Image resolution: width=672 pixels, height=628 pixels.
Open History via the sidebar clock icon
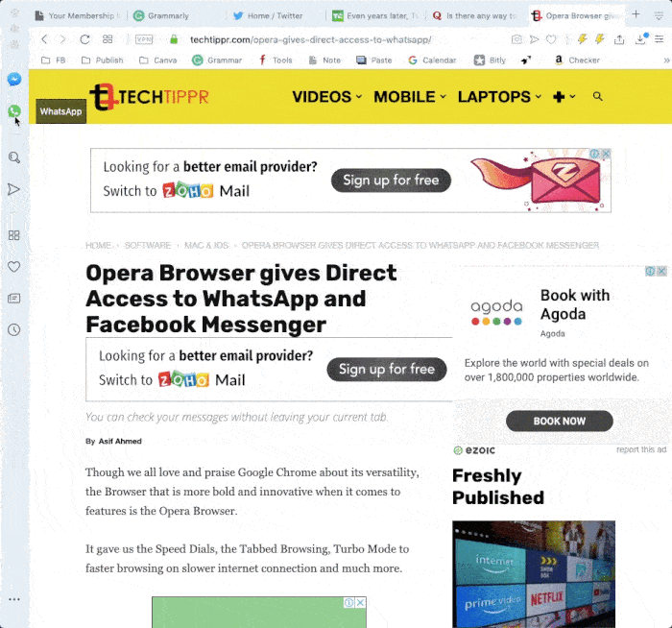[13, 329]
